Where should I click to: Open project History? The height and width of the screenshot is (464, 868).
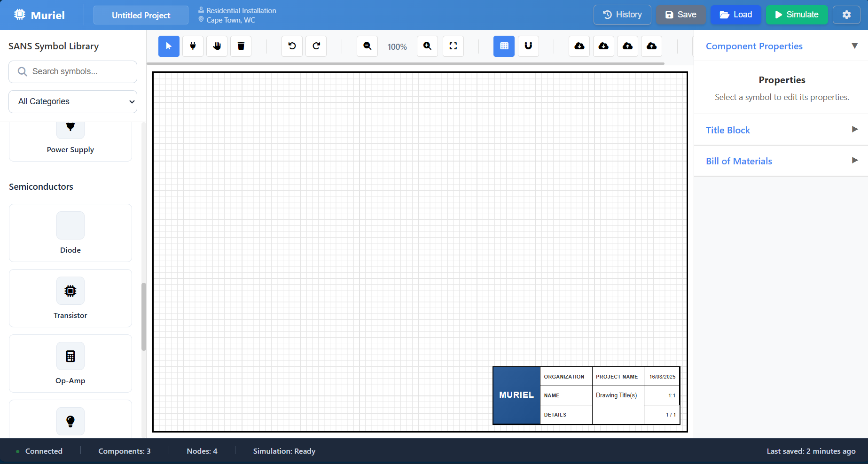[x=622, y=15]
